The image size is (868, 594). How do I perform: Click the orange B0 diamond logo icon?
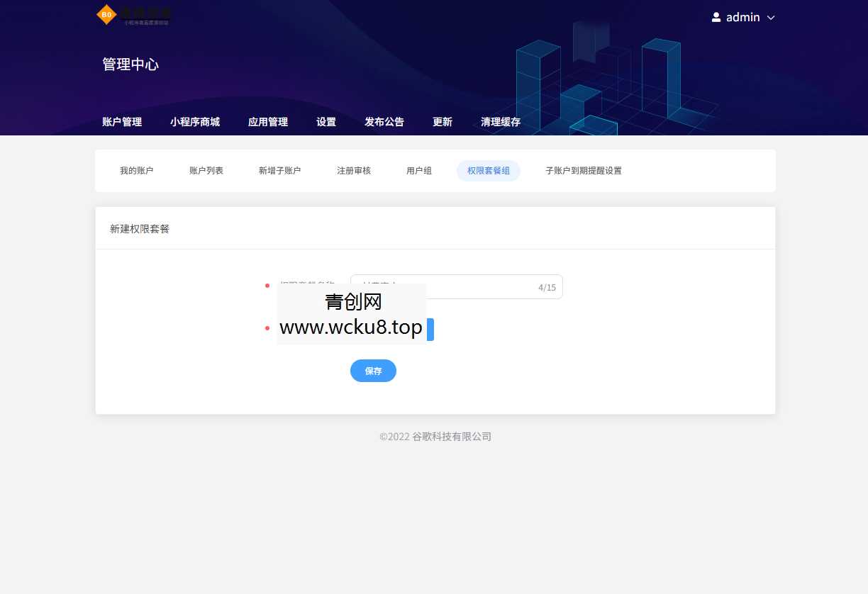click(x=106, y=14)
